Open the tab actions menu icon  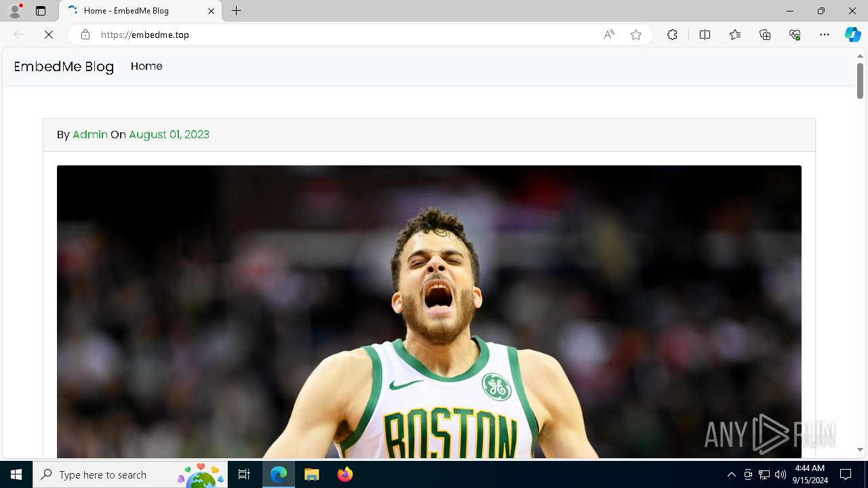(x=41, y=11)
